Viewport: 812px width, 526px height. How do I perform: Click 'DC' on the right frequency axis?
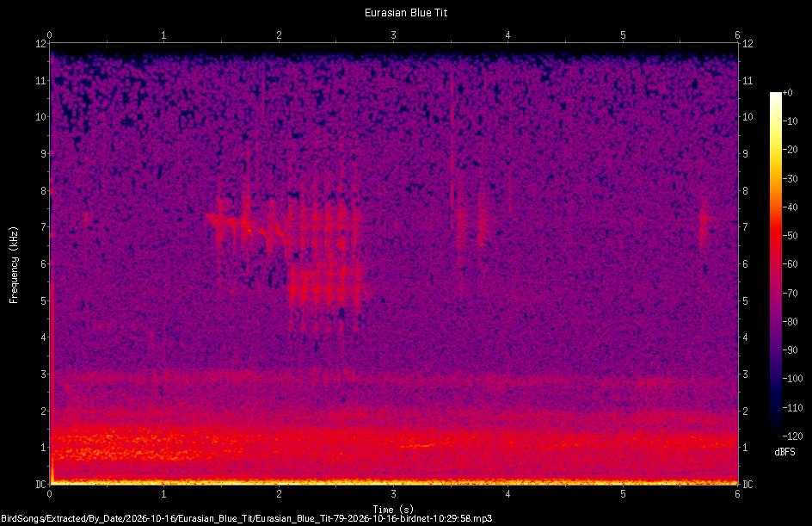pos(747,485)
